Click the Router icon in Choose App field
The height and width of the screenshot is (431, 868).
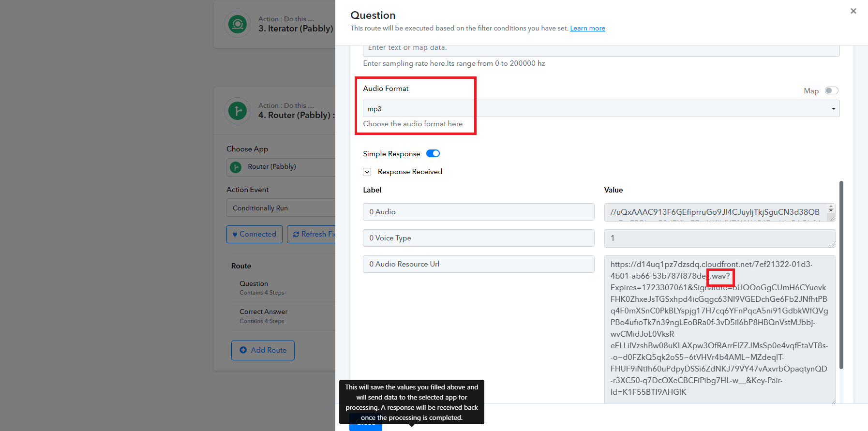tap(236, 167)
